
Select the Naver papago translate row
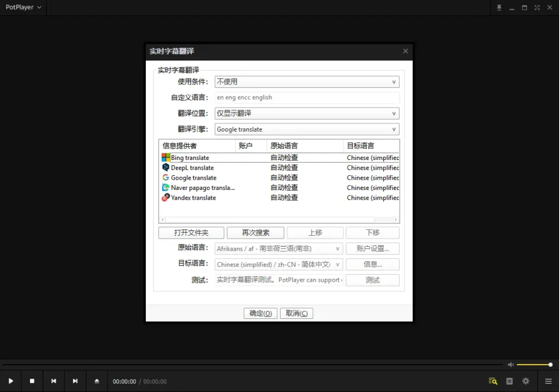(x=280, y=188)
